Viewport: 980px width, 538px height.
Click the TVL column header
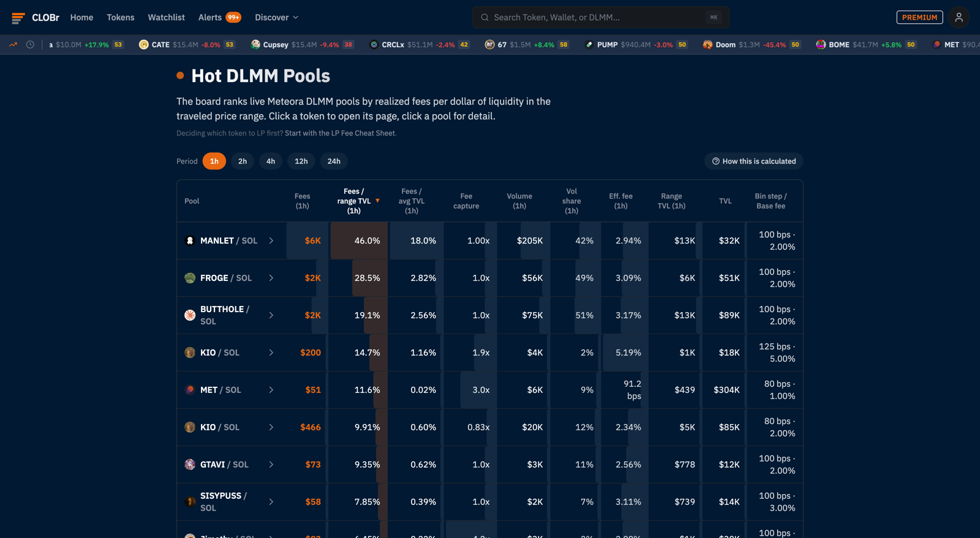725,201
